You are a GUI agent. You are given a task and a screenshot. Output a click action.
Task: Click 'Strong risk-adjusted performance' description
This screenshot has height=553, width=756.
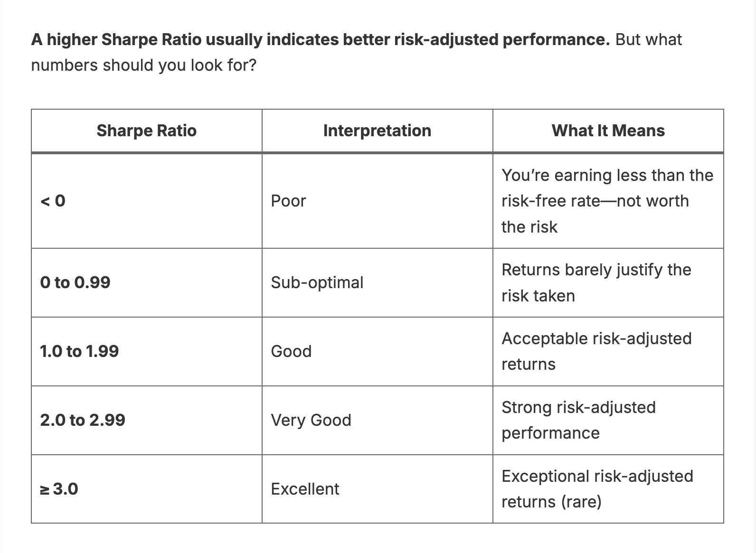point(578,420)
